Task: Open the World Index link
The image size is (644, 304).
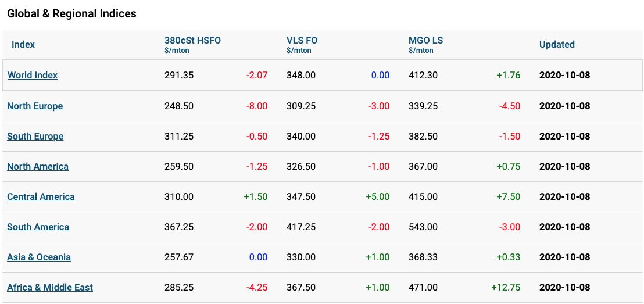Action: (x=33, y=75)
